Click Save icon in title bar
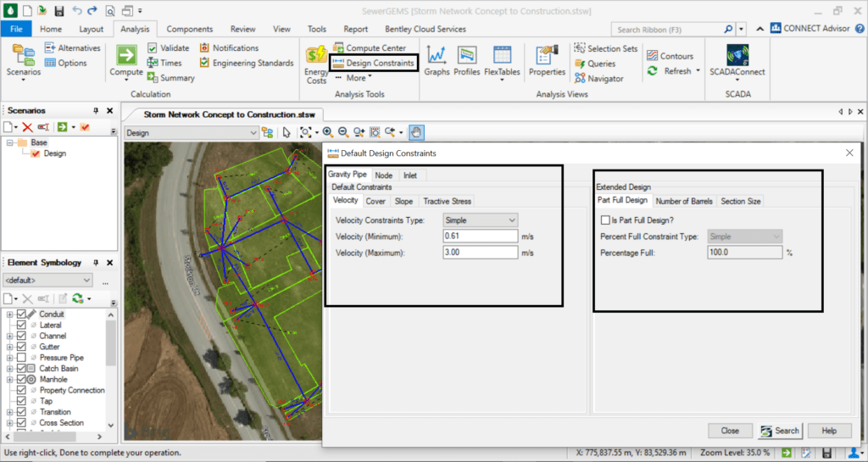The image size is (868, 462). [59, 10]
